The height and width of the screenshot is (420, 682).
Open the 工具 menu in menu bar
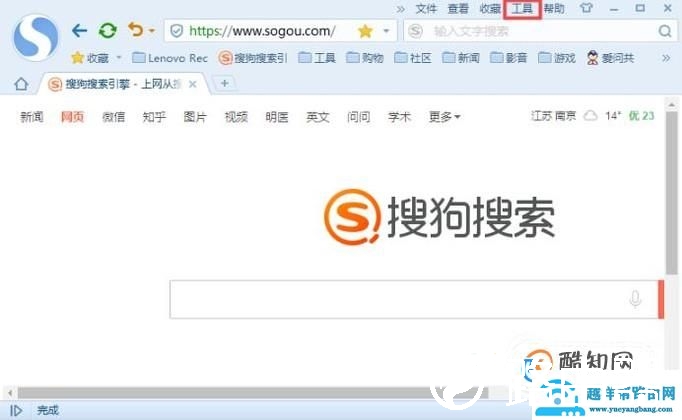[x=522, y=9]
